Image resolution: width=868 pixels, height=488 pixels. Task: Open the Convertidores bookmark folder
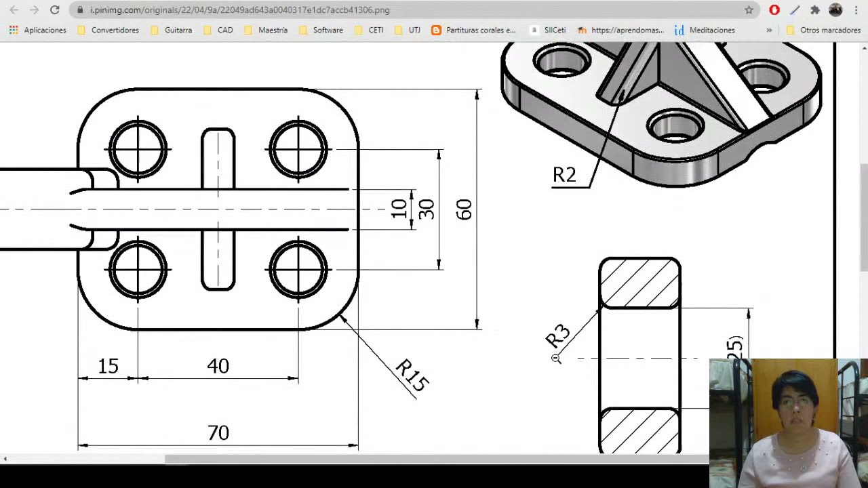click(108, 30)
